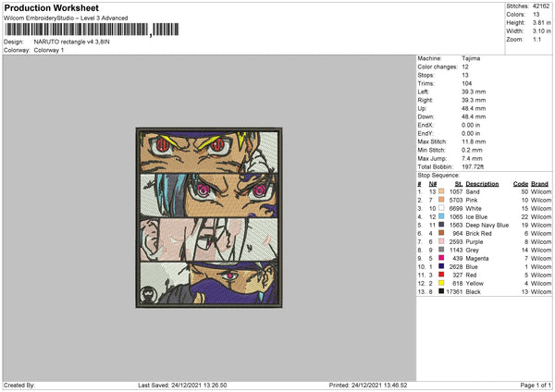Click the Deep Navy Blue swatch

tap(441, 225)
